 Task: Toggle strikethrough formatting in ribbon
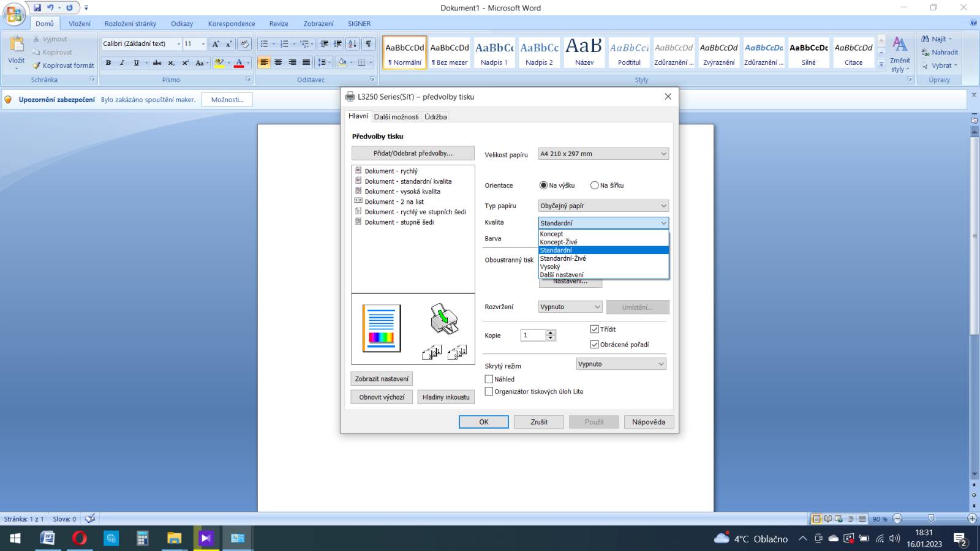click(157, 62)
